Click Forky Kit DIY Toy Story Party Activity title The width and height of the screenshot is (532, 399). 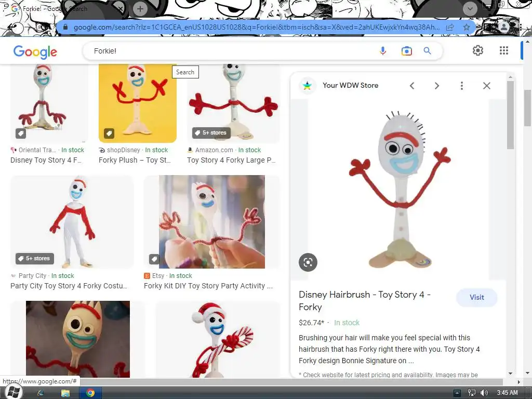(x=208, y=286)
